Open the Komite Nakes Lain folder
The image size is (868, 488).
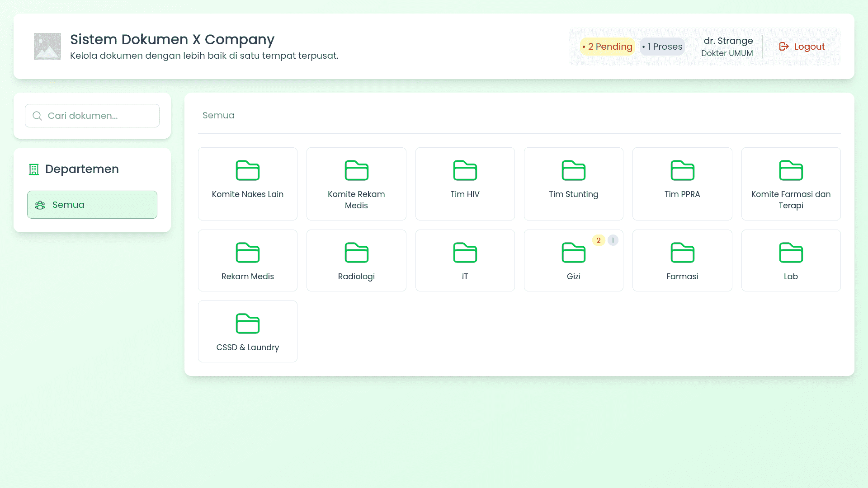[x=247, y=183]
